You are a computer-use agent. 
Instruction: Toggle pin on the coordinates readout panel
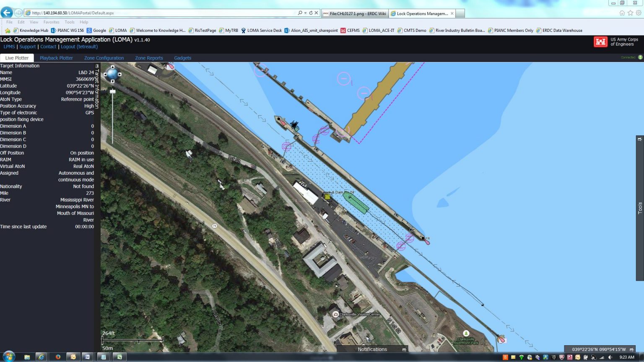pos(631,349)
